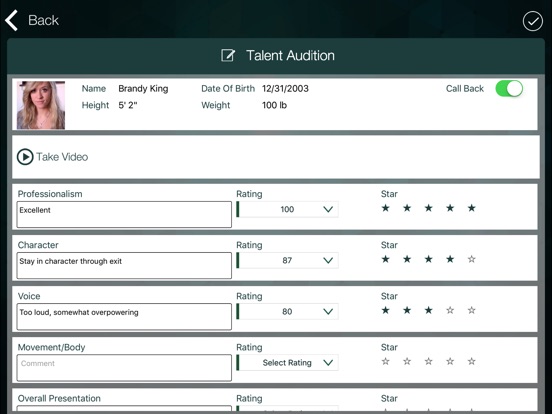
Task: Open the Voice rating dropdown showing 80
Action: tap(287, 311)
